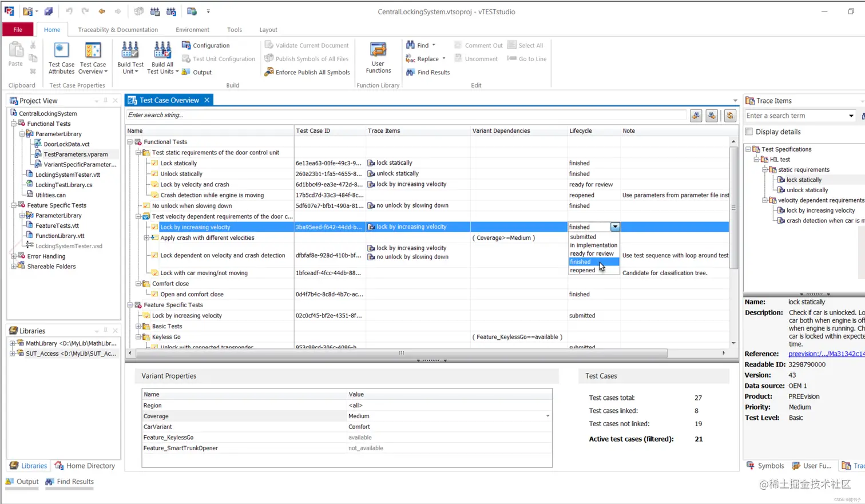The image size is (865, 504).
Task: Click Build All Test Units icon
Action: click(x=162, y=58)
